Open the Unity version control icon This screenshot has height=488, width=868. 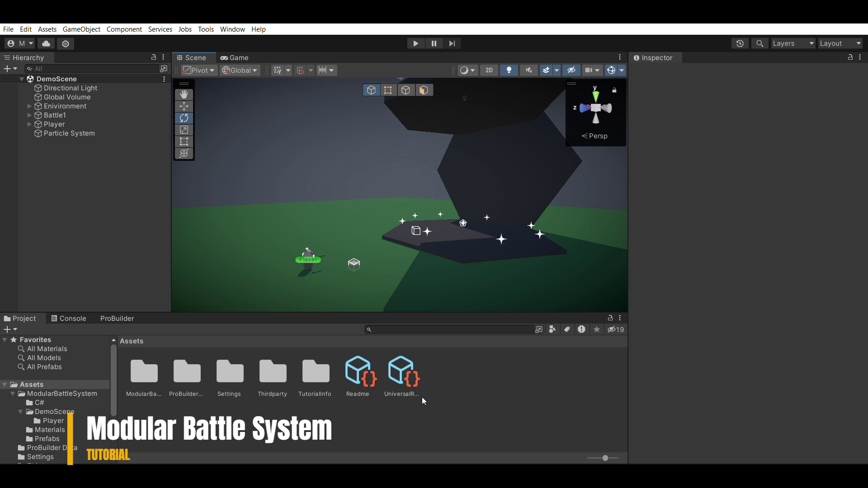click(66, 43)
